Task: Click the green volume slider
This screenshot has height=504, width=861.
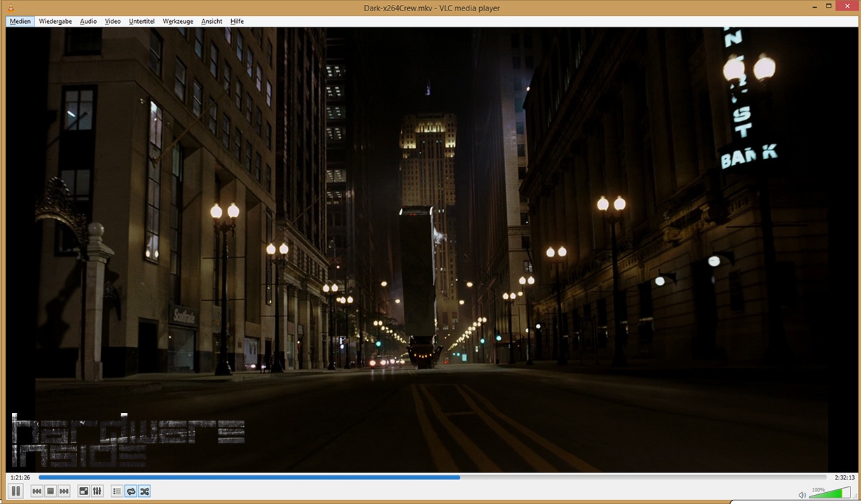Action: (x=830, y=493)
